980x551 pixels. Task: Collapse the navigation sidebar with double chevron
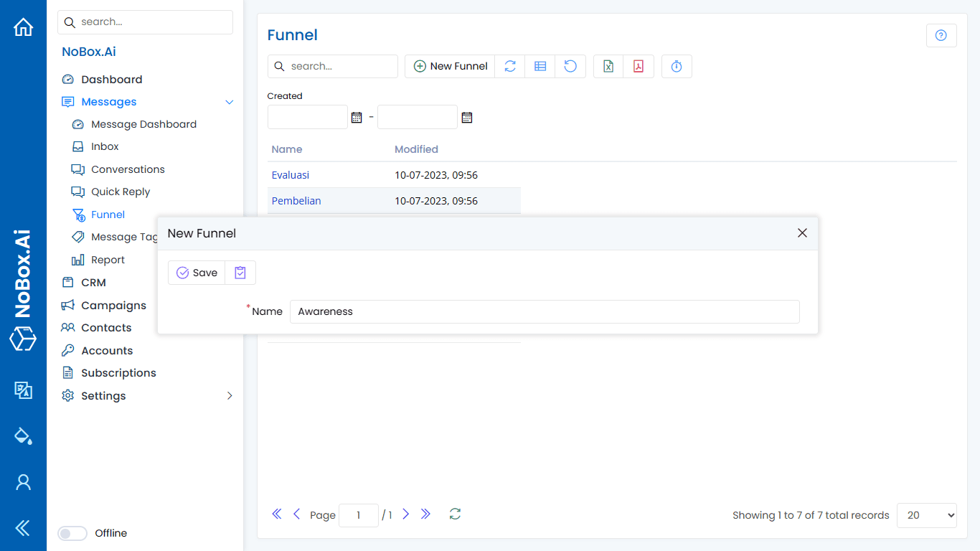(23, 528)
